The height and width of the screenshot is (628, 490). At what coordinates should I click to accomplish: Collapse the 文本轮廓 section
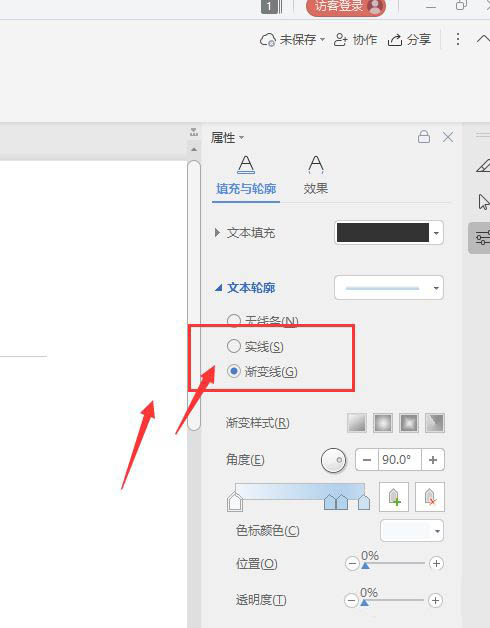pyautogui.click(x=218, y=288)
